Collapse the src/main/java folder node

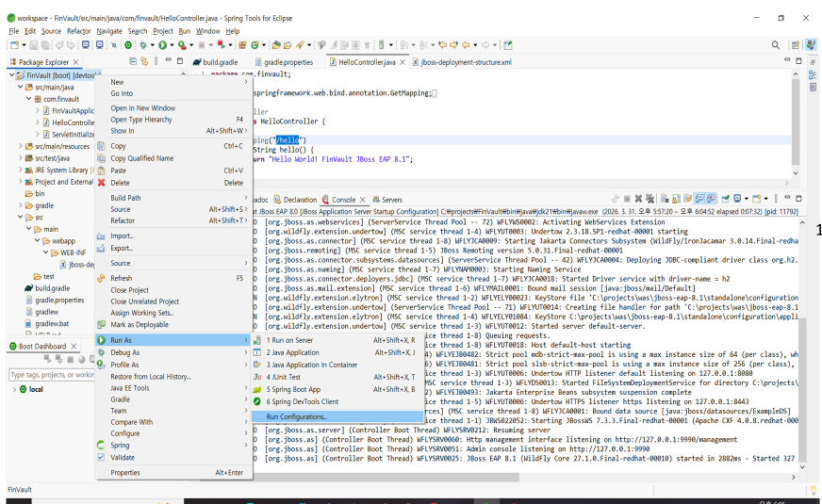click(21, 87)
